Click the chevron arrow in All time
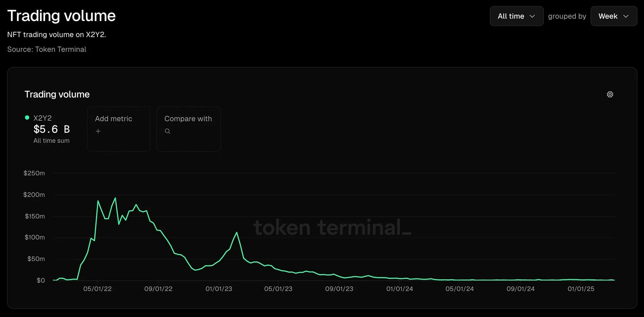Image resolution: width=644 pixels, height=317 pixels. [x=532, y=16]
